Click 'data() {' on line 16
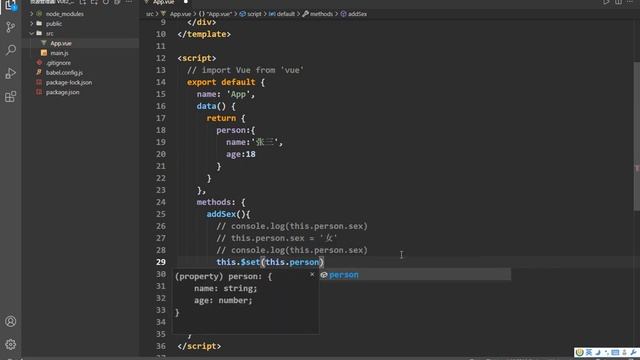This screenshot has height=360, width=640. point(216,106)
